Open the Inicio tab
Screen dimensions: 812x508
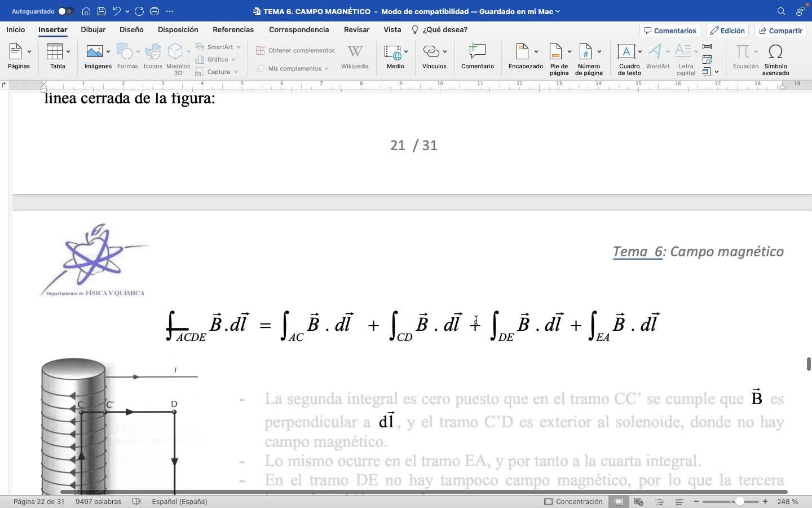pos(16,29)
